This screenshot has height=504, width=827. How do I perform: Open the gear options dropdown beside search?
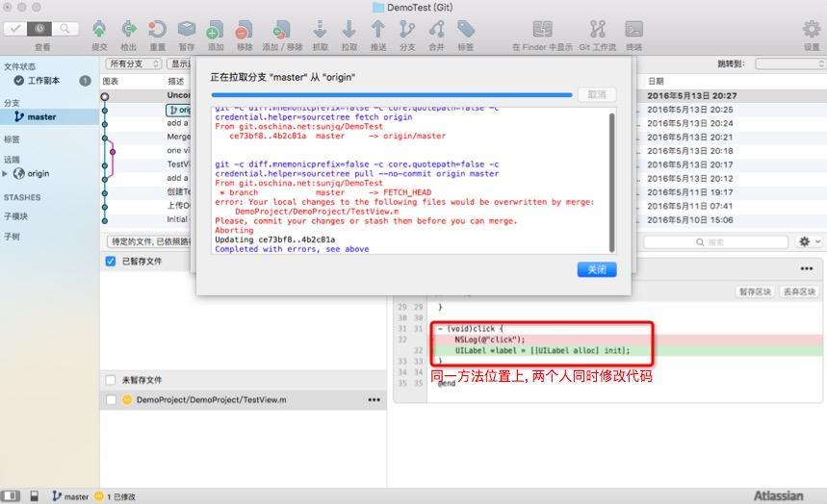pyautogui.click(x=810, y=241)
